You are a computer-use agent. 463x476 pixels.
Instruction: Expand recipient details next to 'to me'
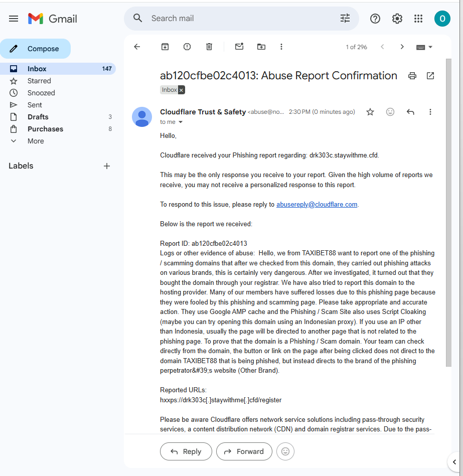[x=181, y=122]
